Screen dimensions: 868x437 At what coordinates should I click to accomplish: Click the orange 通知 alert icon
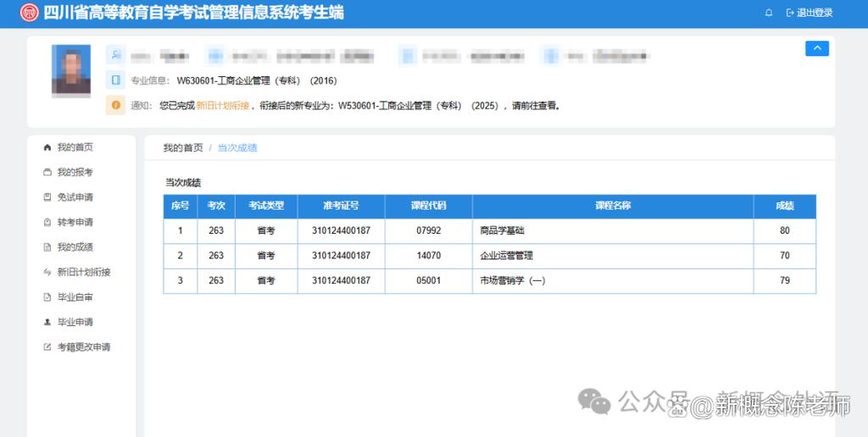click(115, 104)
